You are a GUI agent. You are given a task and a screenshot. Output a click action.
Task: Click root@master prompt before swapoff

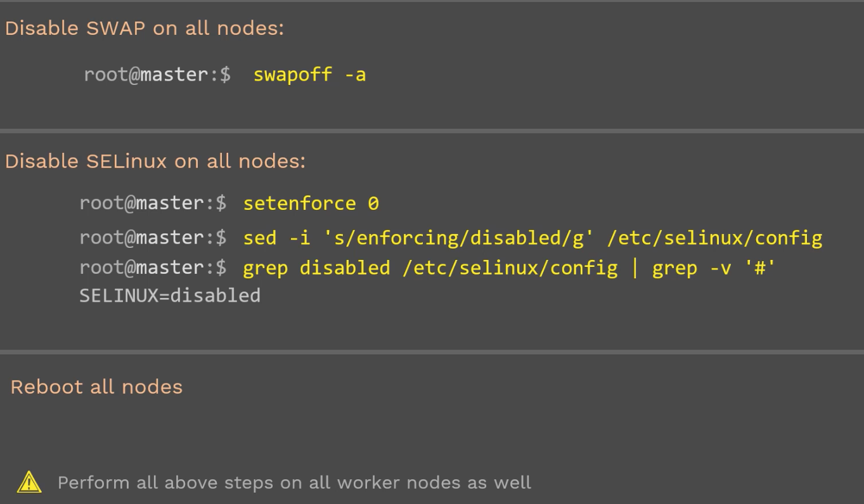click(157, 75)
